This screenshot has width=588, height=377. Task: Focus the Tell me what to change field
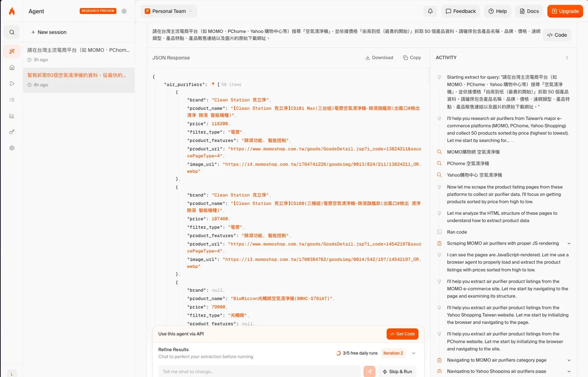[259, 371]
